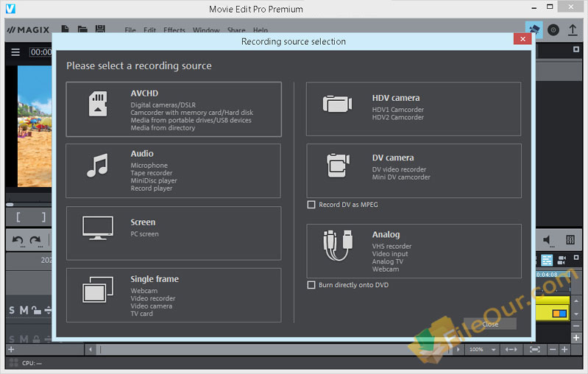Click the beach video preview thumbnail
Image resolution: width=588 pixels, height=374 pixels.
pos(35,126)
